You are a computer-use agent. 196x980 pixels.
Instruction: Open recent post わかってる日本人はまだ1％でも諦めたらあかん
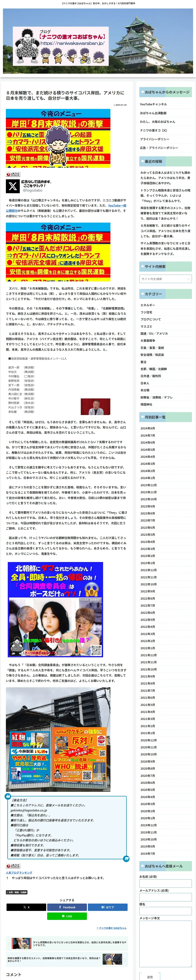[x=166, y=178]
